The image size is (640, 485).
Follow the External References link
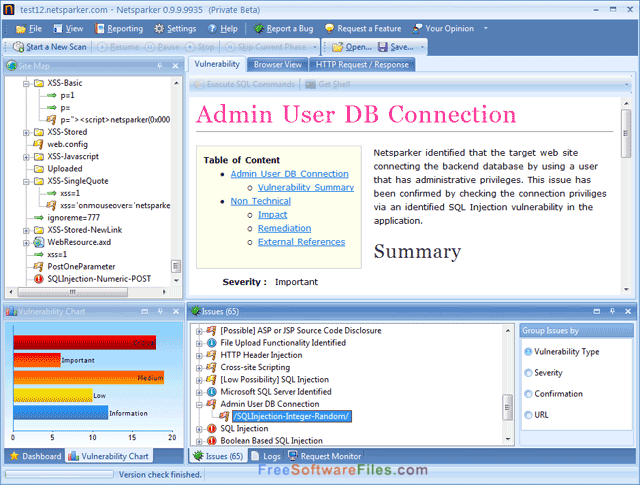pyautogui.click(x=301, y=242)
